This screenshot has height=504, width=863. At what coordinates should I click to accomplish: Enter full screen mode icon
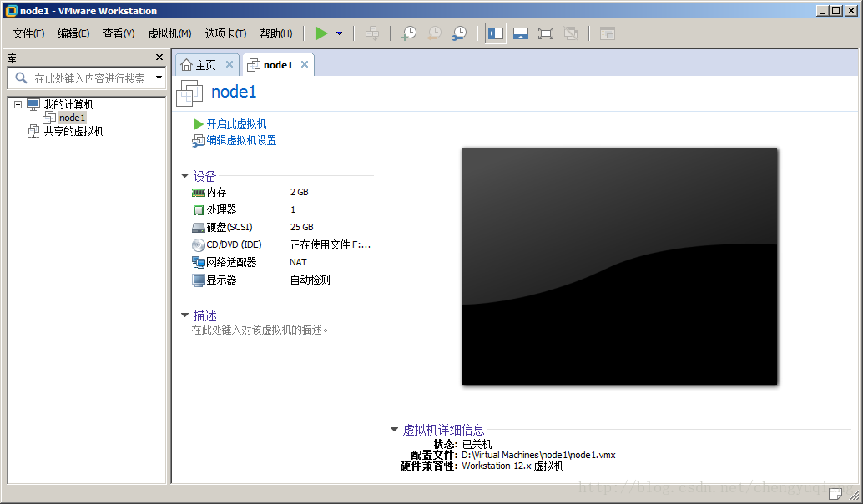click(546, 33)
